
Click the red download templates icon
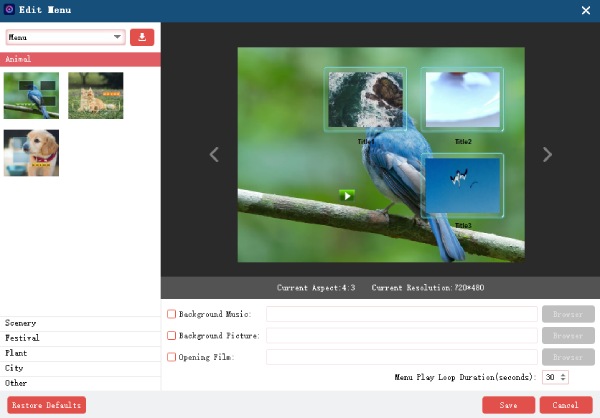click(142, 37)
